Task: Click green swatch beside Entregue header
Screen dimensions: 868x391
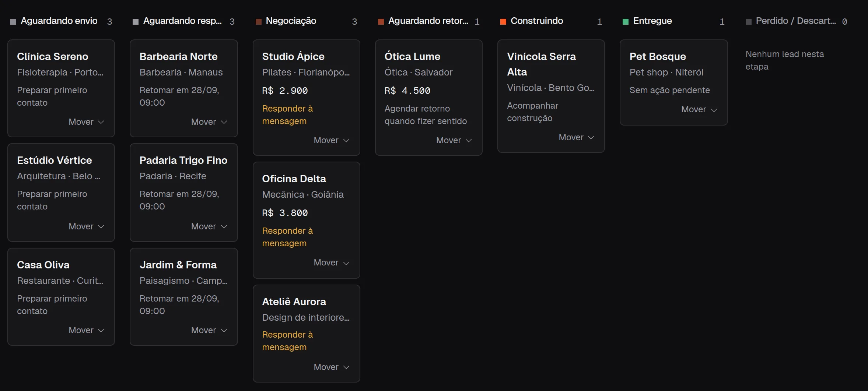Action: (x=626, y=21)
